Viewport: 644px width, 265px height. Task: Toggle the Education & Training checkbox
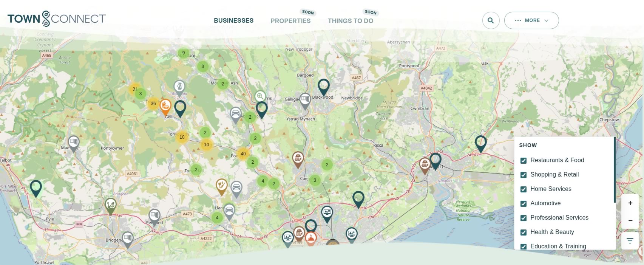tap(524, 246)
